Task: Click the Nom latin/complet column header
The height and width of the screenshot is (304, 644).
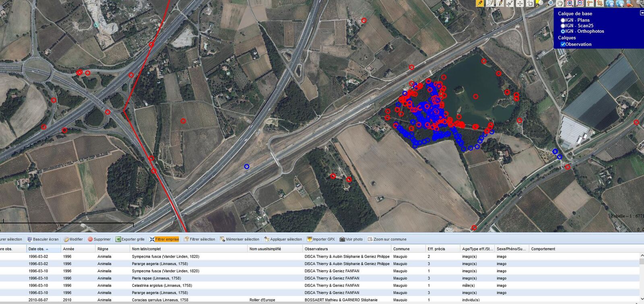Action: click(147, 249)
